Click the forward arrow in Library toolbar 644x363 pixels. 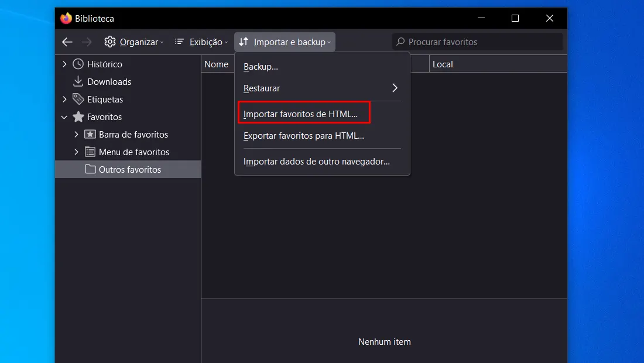click(86, 42)
